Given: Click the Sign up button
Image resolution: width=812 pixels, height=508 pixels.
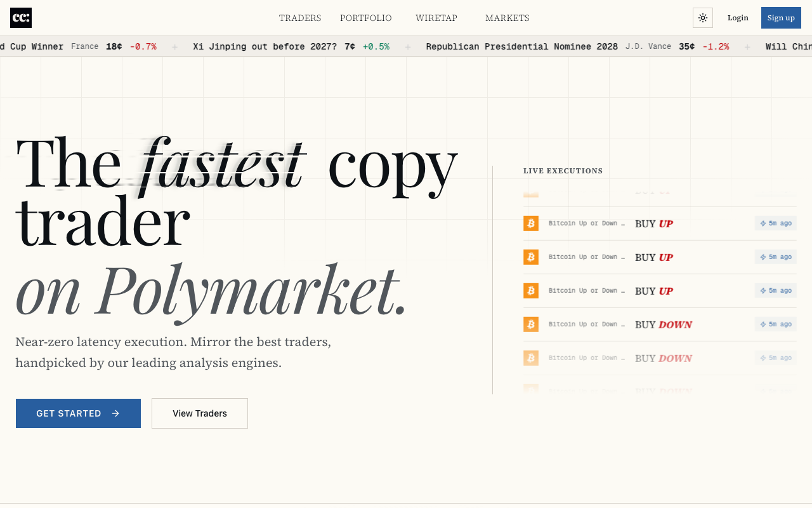Looking at the screenshot, I should point(781,18).
